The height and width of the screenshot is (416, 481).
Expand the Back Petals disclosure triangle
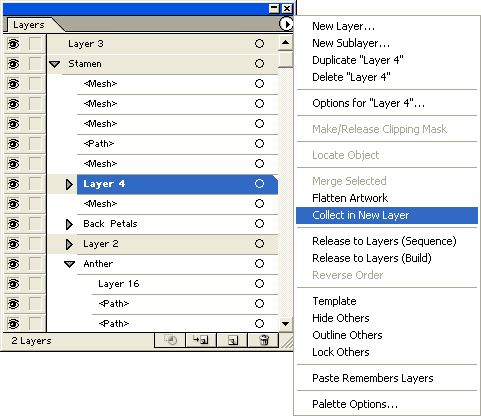(x=69, y=224)
